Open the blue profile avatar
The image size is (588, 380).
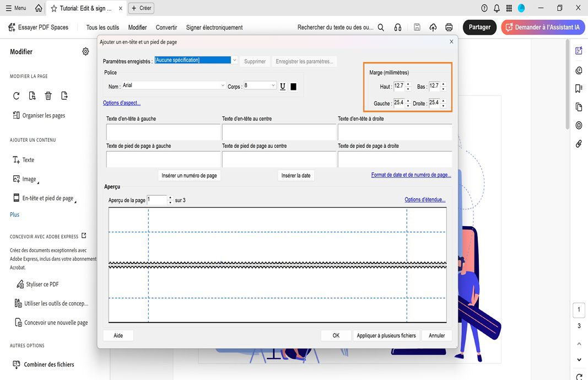(521, 8)
